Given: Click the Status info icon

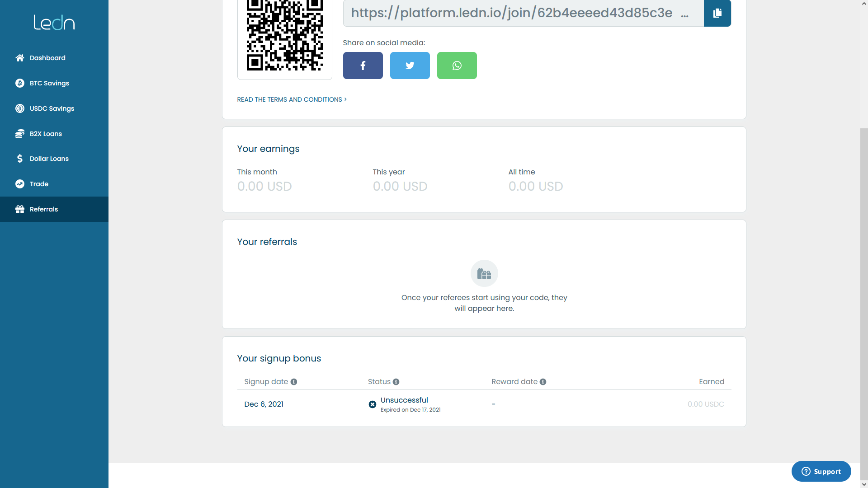Looking at the screenshot, I should coord(396,382).
